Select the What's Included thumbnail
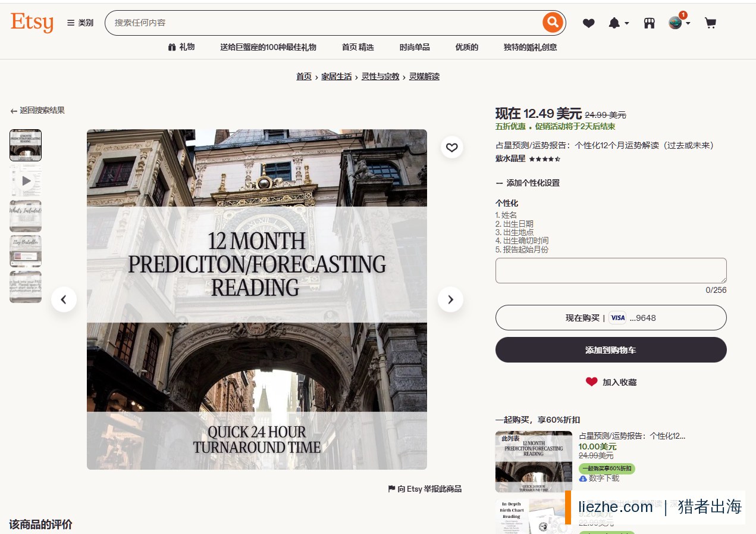Viewport: 756px width, 534px height. click(26, 216)
